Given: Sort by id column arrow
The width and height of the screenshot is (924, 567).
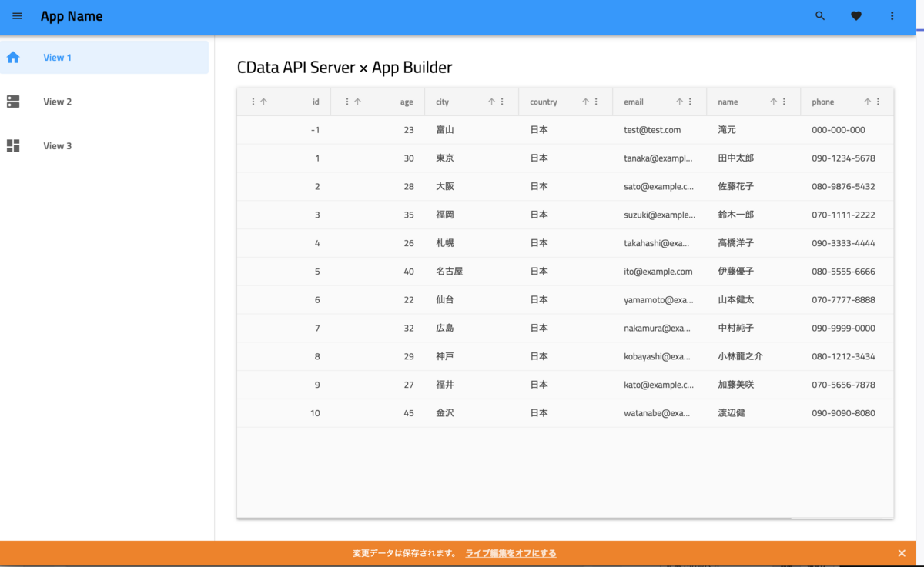Looking at the screenshot, I should pyautogui.click(x=263, y=102).
